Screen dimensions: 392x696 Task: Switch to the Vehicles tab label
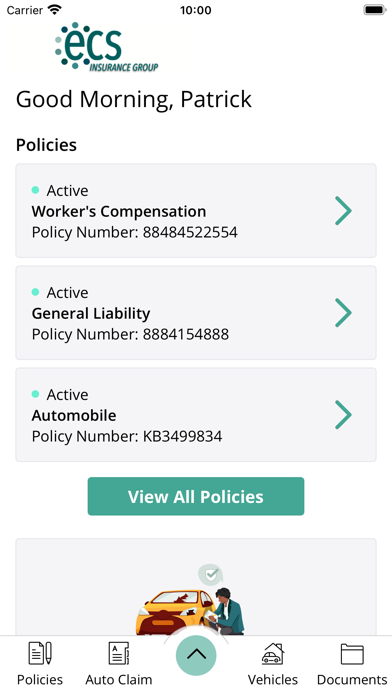click(273, 680)
